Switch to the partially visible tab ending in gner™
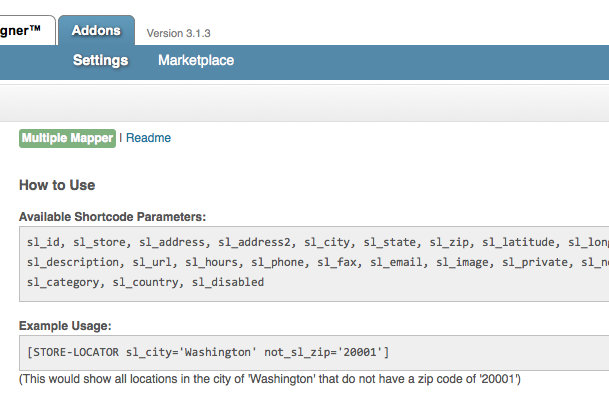The image size is (609, 401). pyautogui.click(x=22, y=31)
